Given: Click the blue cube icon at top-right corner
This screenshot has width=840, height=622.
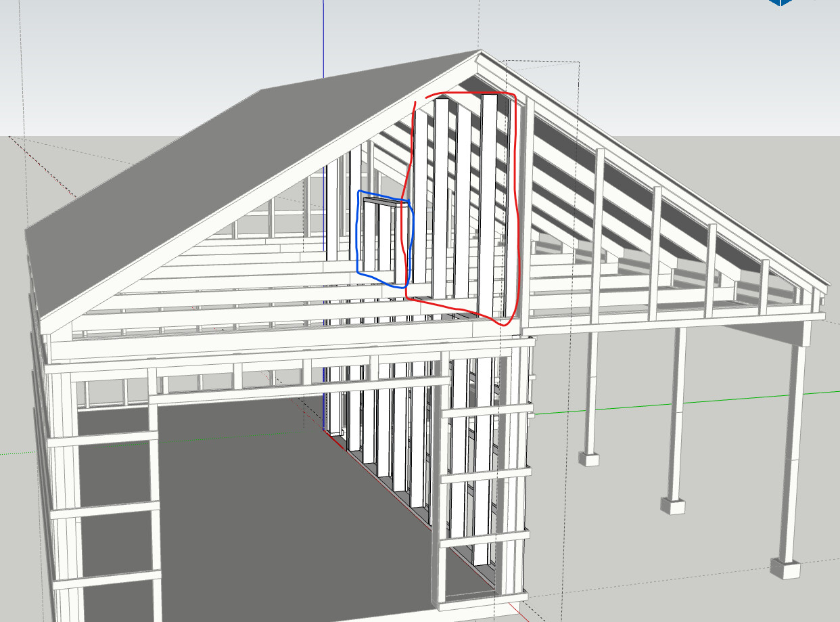Looking at the screenshot, I should [780, 3].
